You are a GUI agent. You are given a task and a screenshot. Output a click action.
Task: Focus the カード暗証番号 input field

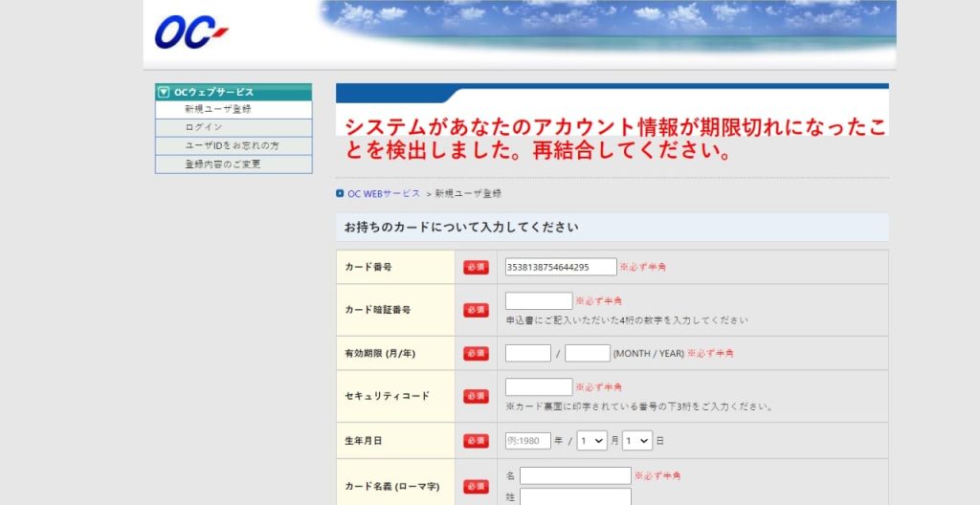539,300
